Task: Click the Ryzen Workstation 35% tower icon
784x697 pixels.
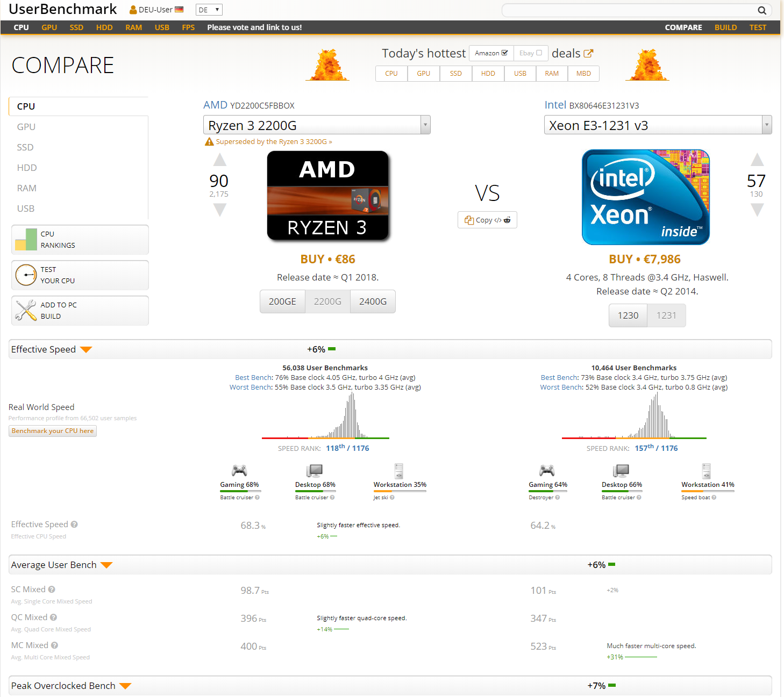Action: click(398, 471)
